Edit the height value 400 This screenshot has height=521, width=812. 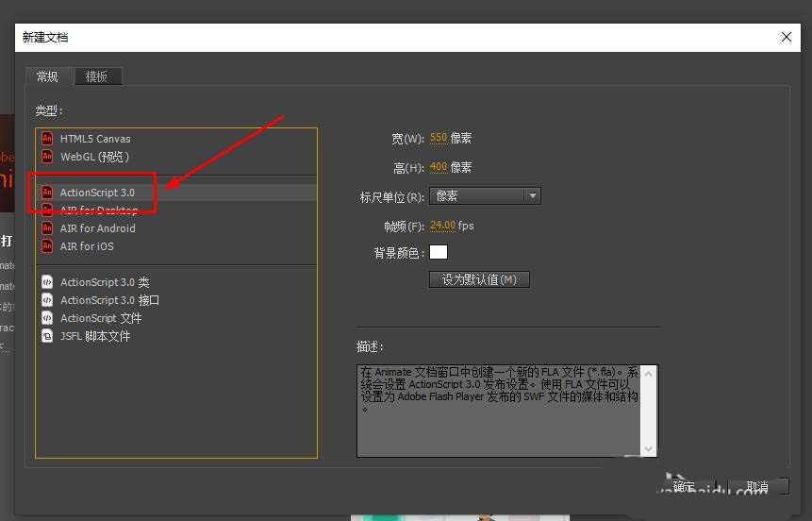pos(439,167)
